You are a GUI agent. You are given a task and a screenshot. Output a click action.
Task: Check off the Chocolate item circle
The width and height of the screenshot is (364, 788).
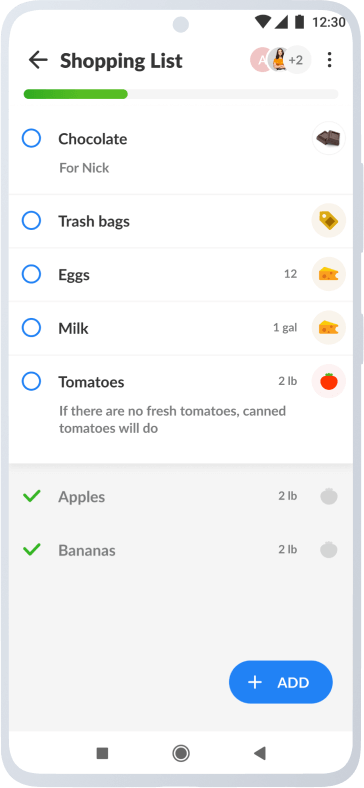click(x=31, y=138)
